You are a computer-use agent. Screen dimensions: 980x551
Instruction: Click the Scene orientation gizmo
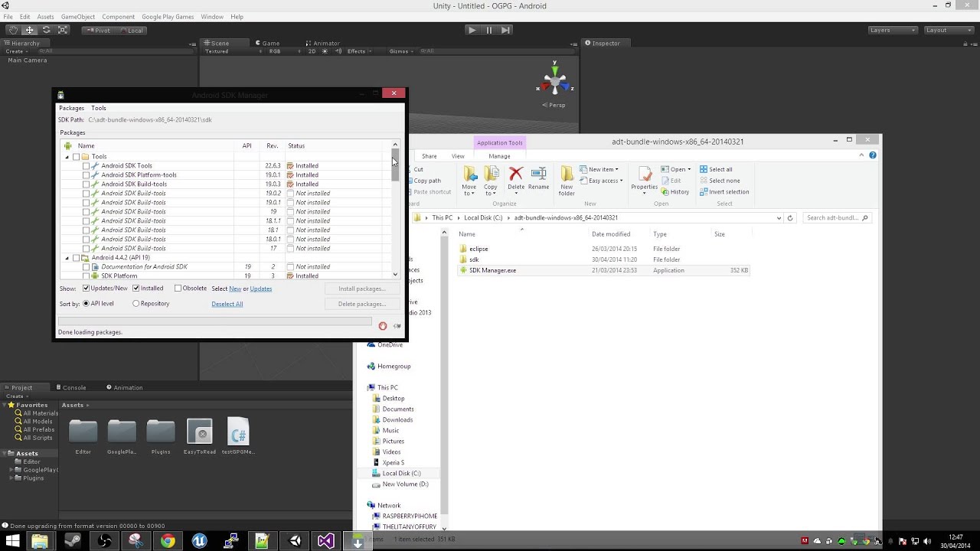coord(554,82)
